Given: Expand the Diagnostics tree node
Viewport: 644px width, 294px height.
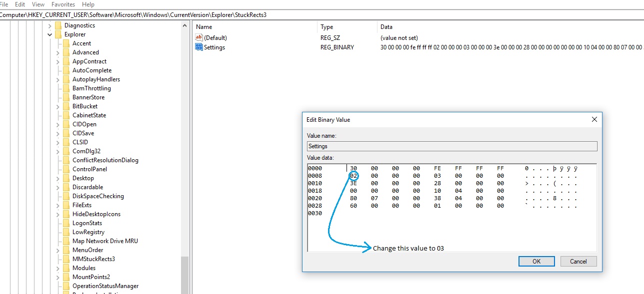Looking at the screenshot, I should point(50,25).
